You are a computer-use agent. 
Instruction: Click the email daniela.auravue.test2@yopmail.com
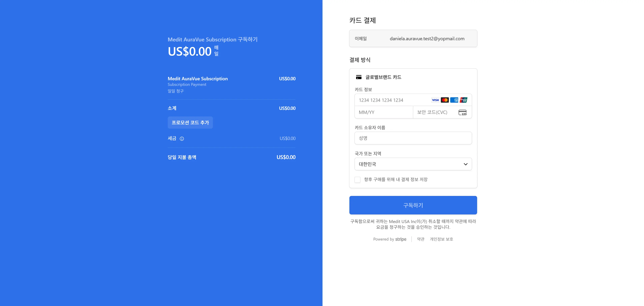point(427,39)
